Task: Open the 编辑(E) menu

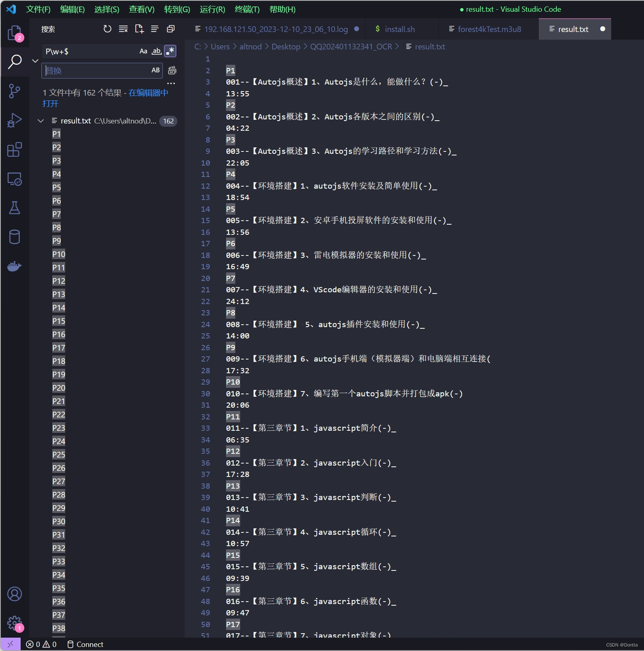Action: 73,9
